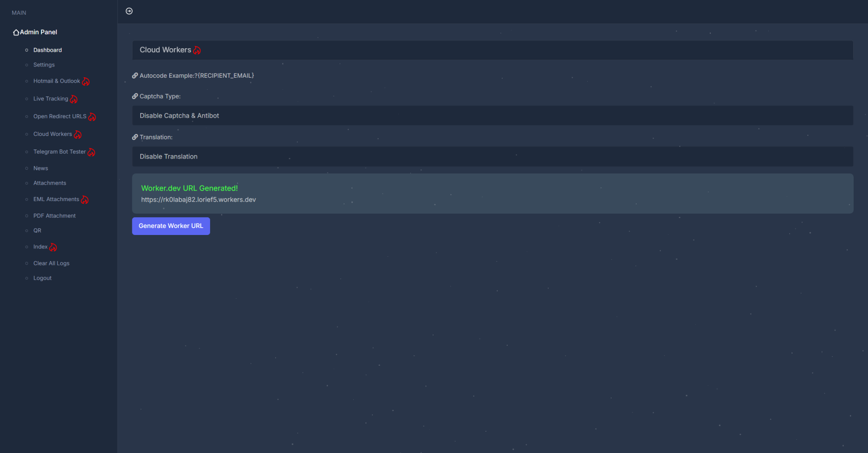The height and width of the screenshot is (453, 868).
Task: Open the Captcha Type dropdown
Action: point(492,116)
